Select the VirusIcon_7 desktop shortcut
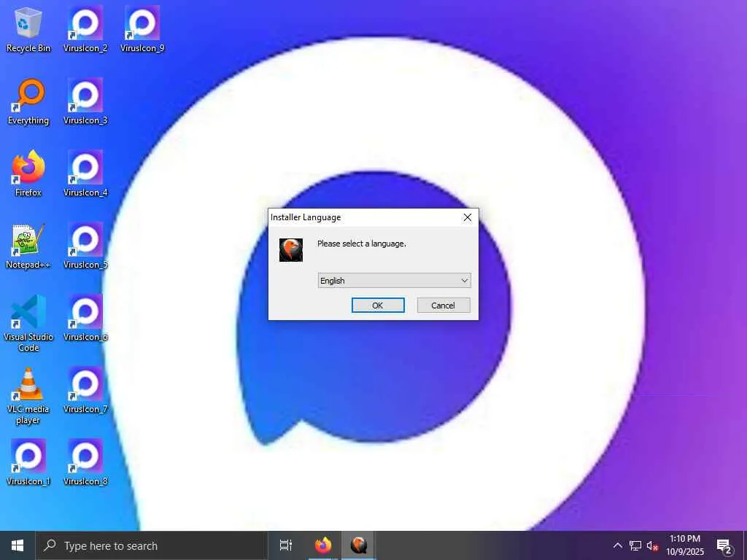This screenshot has height=560, width=747. click(x=85, y=391)
